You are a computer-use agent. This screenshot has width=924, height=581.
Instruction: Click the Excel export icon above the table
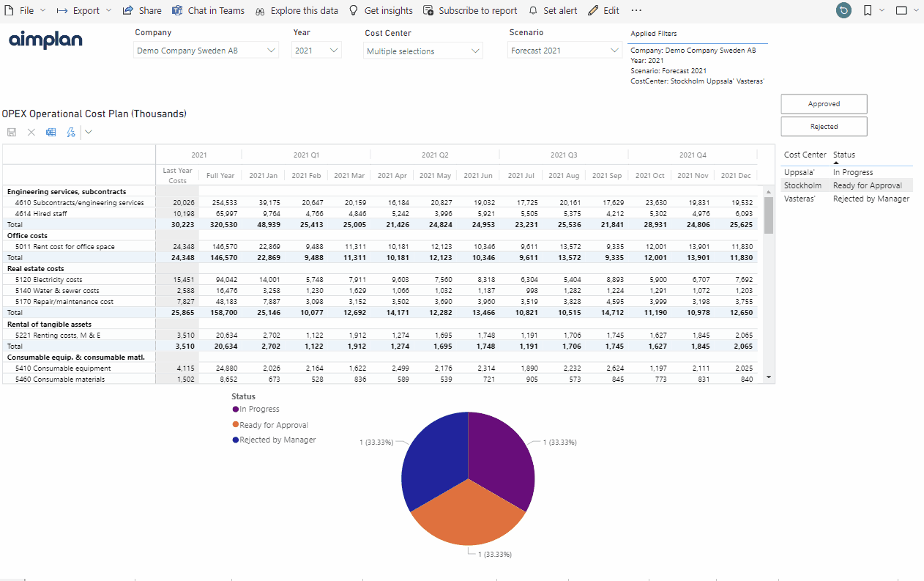(x=51, y=132)
